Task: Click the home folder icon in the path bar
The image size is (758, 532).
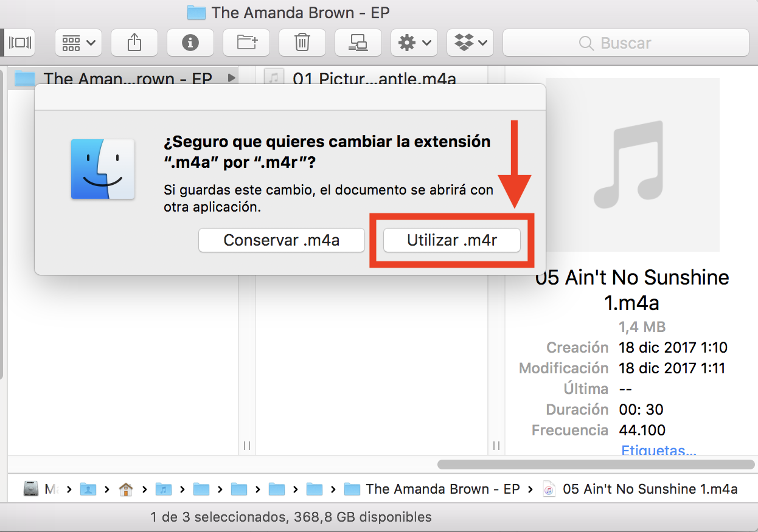Action: point(126,489)
